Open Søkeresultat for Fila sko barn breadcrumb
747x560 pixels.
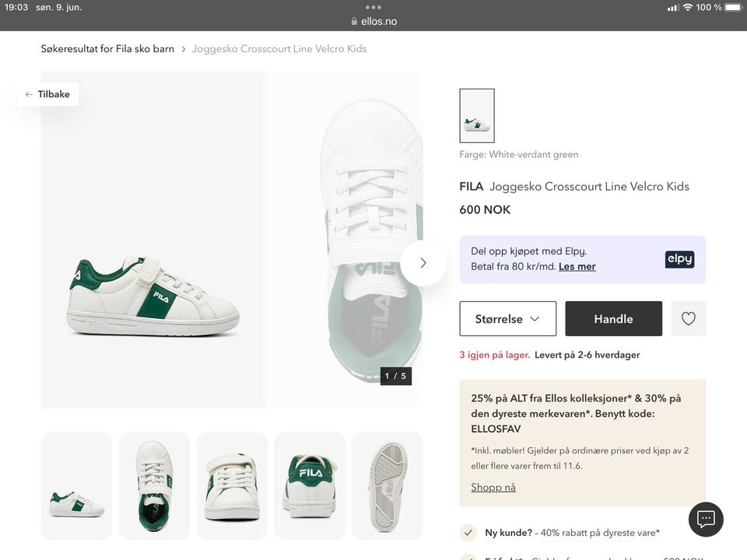tap(107, 49)
